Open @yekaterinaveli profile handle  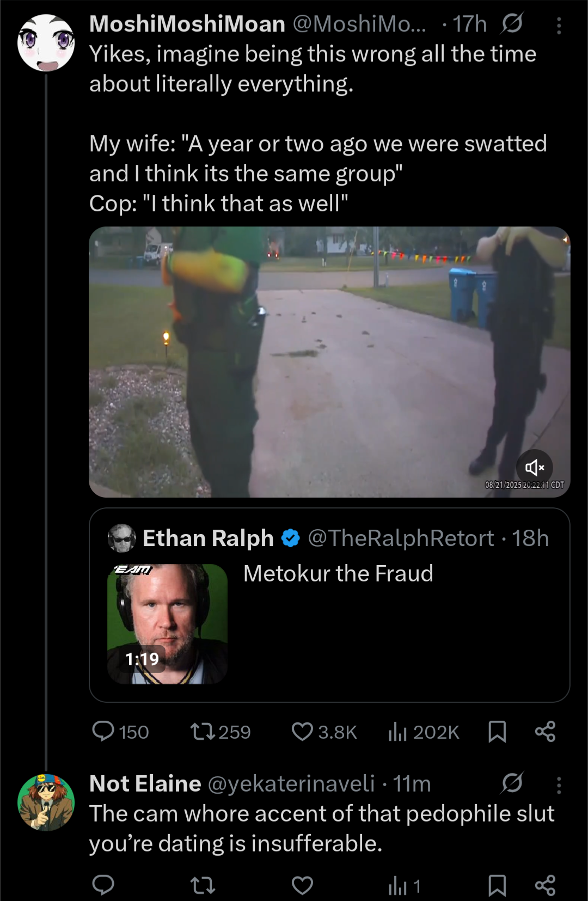click(291, 784)
